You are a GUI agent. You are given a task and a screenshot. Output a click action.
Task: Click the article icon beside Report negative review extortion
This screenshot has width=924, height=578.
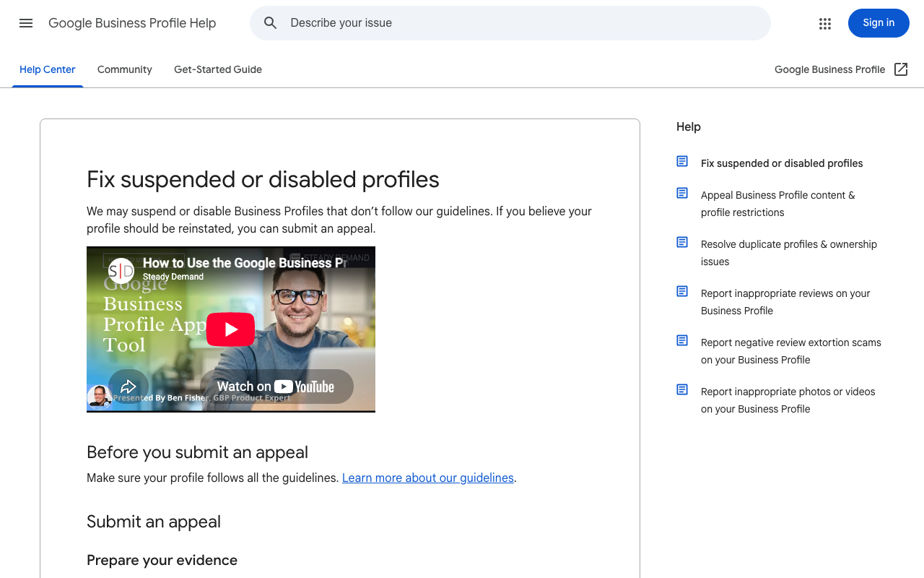[x=682, y=340]
